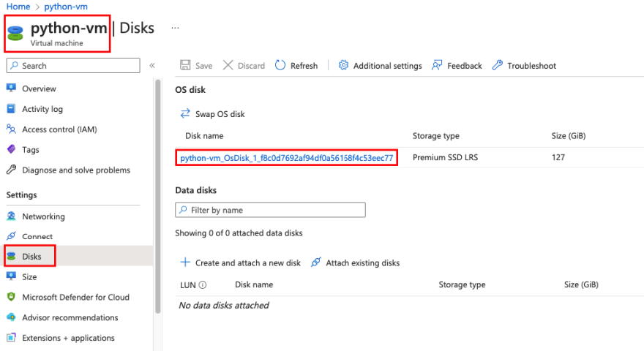Image resolution: width=644 pixels, height=351 pixels.
Task: Open Extensions + applications
Action: pyautogui.click(x=68, y=338)
